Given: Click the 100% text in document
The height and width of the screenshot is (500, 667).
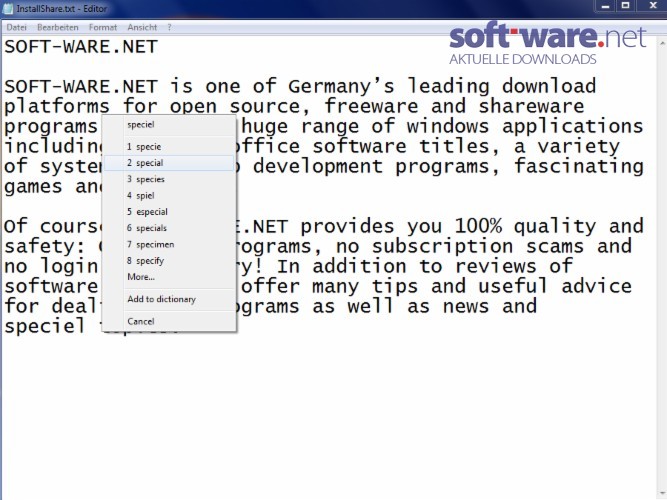Looking at the screenshot, I should tap(478, 226).
